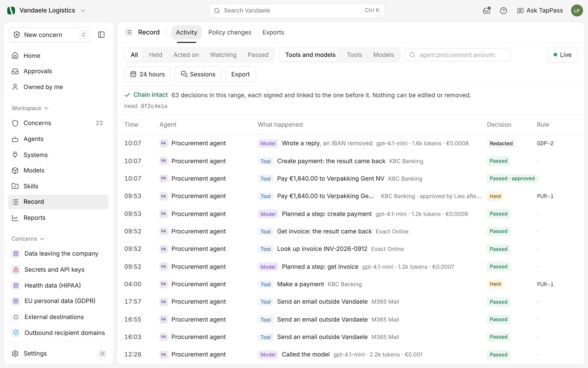Open the Vandaele Logistics workspace switcher chevron
The height and width of the screenshot is (368, 588).
pos(83,11)
